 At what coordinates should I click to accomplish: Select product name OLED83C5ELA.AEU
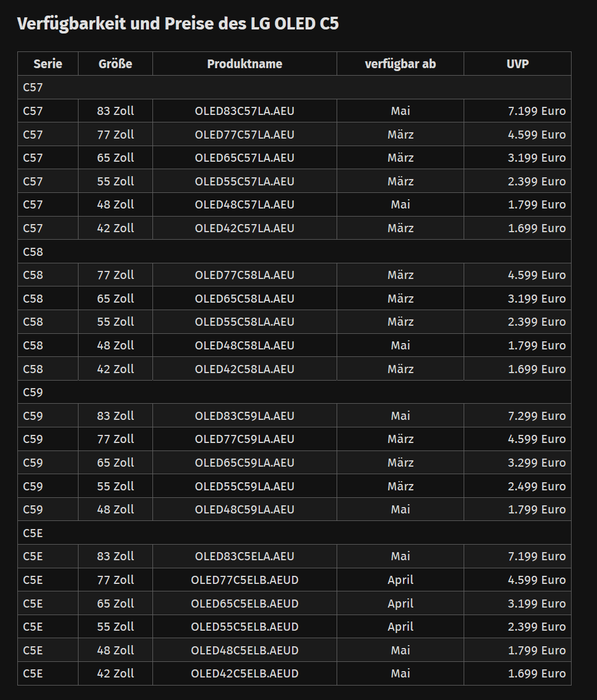tap(245, 556)
